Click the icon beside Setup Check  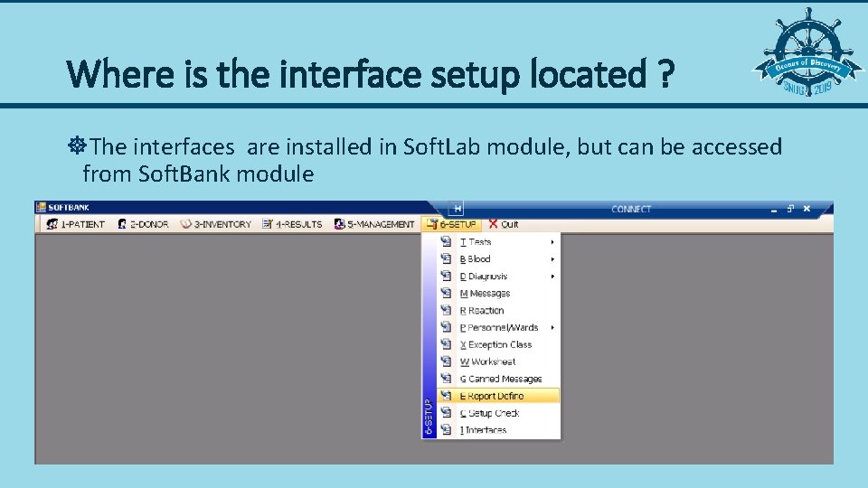(x=446, y=413)
